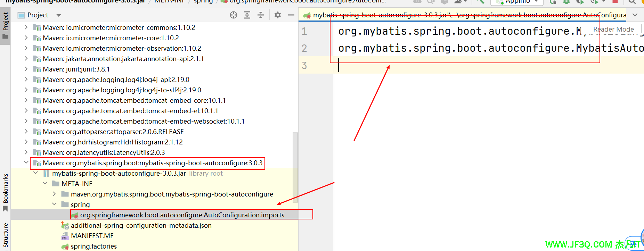Expand the maven.org.mybatis.spring.boot folder
Image resolution: width=644 pixels, height=251 pixels.
[54, 194]
